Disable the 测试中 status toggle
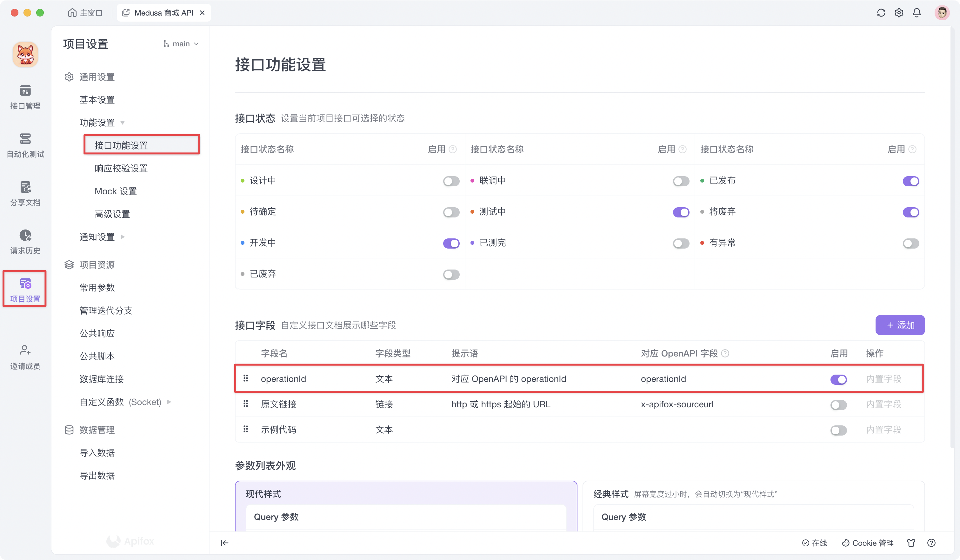Viewport: 960px width, 560px height. [x=681, y=212]
